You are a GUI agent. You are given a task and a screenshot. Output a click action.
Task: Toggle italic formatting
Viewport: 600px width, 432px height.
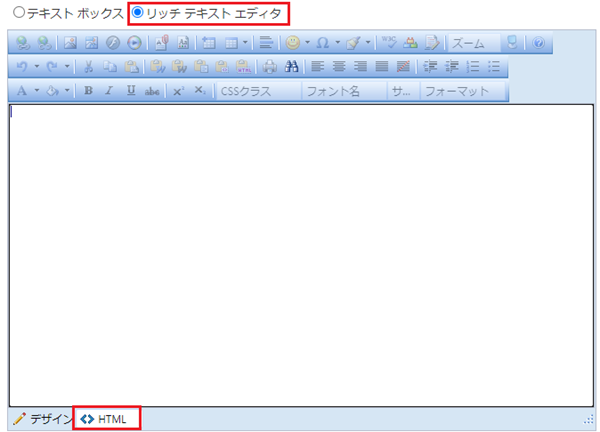[x=109, y=91]
